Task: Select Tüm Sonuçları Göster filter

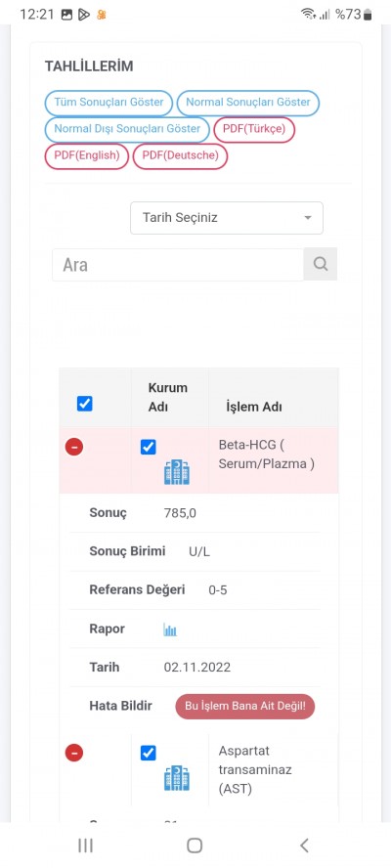Action: click(109, 103)
